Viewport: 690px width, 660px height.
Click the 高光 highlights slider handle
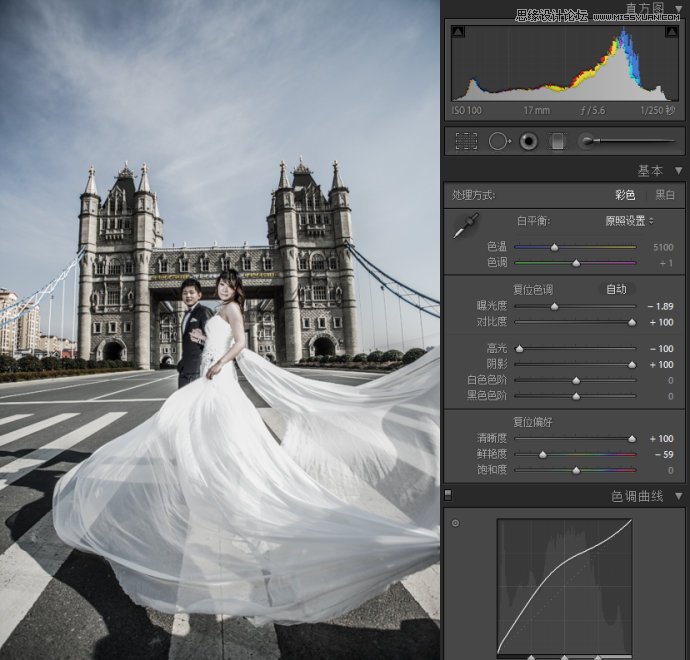[519, 349]
